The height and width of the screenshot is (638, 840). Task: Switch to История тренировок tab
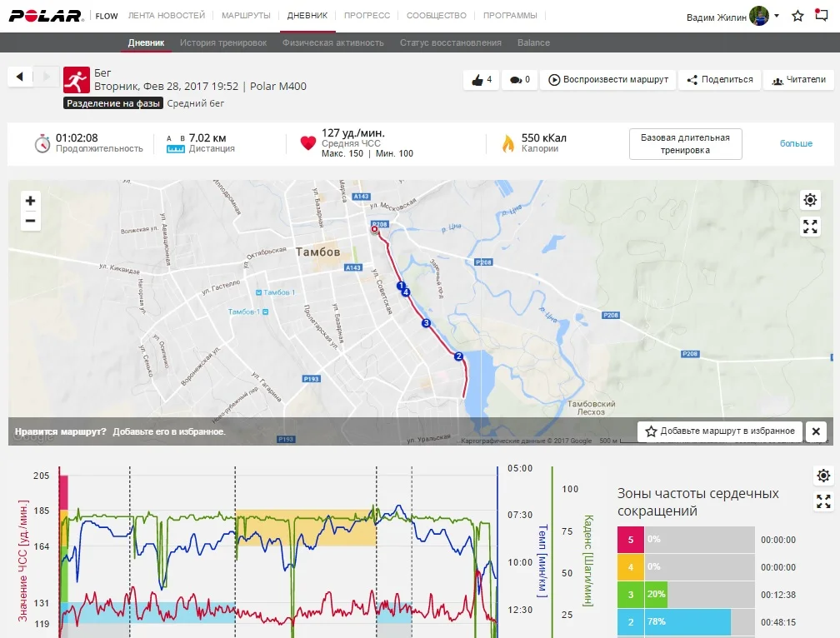tap(223, 42)
